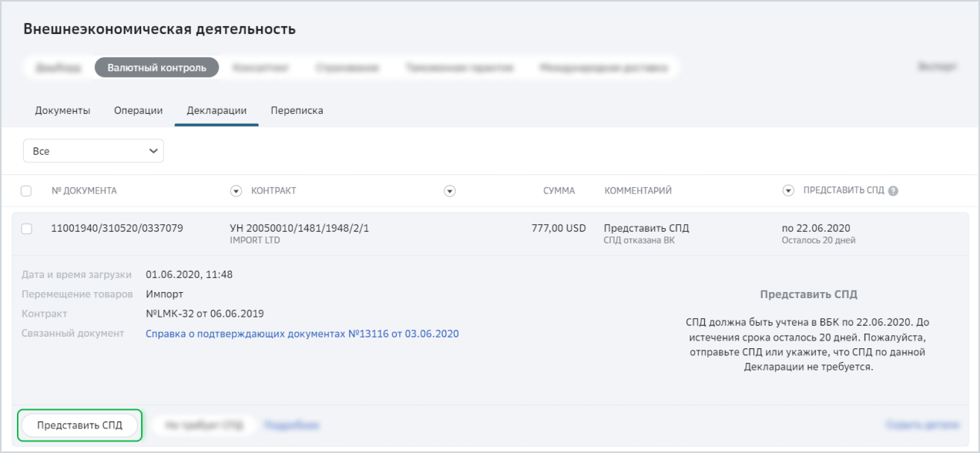The width and height of the screenshot is (980, 453).
Task: Click the Представить СПД button
Action: 79,425
